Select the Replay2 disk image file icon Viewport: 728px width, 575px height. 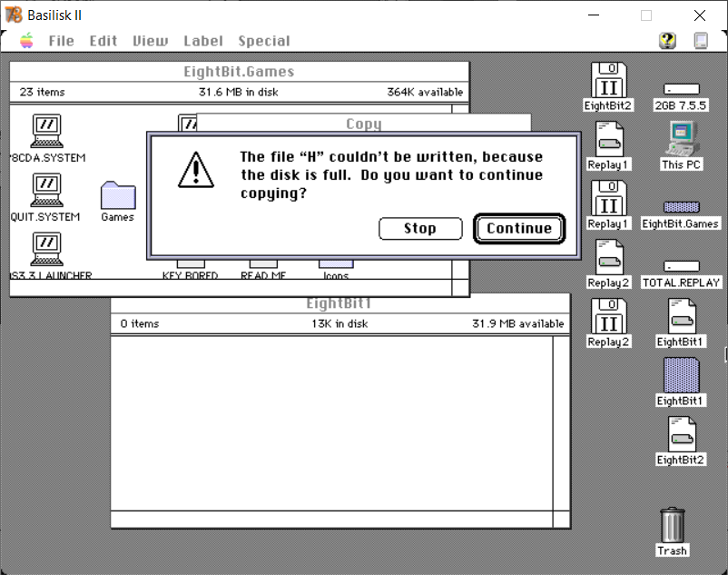pos(609,257)
